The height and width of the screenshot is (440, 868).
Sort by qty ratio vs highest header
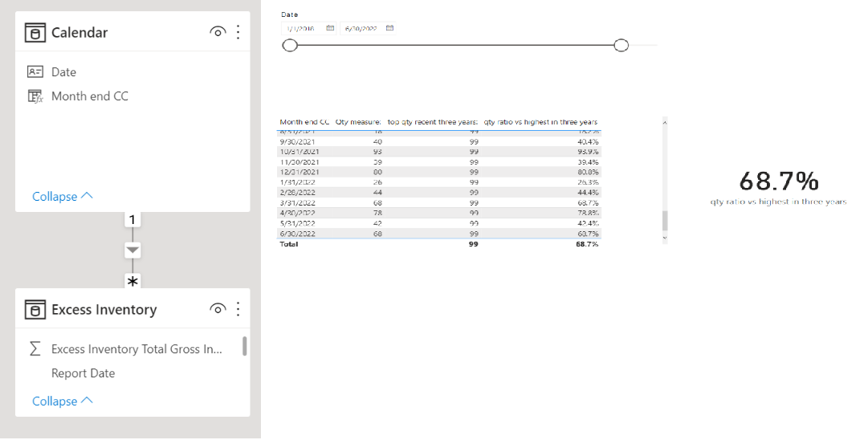[x=541, y=122]
